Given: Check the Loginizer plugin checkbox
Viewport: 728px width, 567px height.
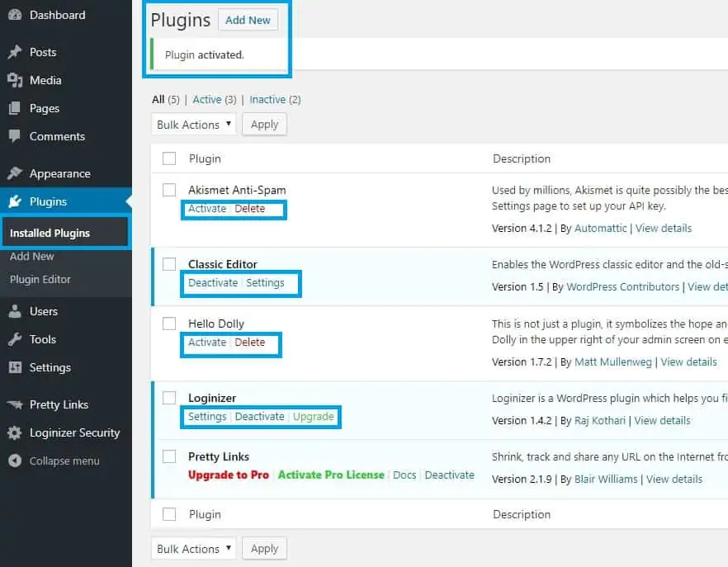Looking at the screenshot, I should tap(169, 398).
